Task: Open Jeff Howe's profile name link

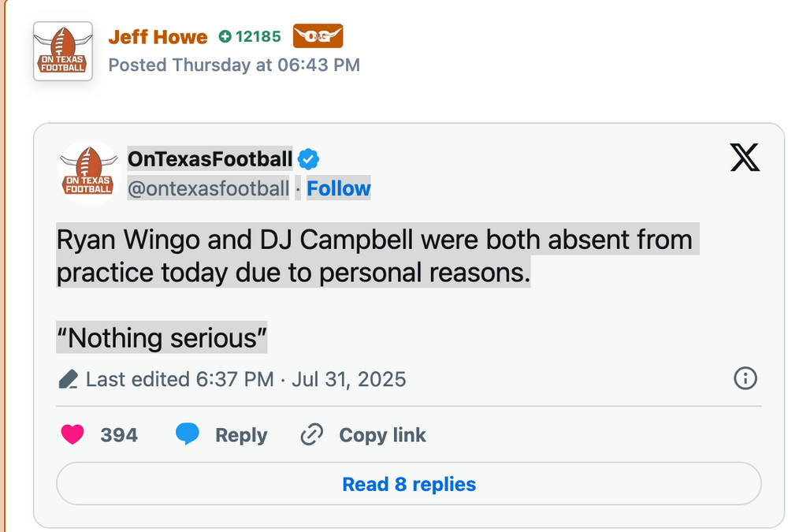Action: pyautogui.click(x=158, y=37)
